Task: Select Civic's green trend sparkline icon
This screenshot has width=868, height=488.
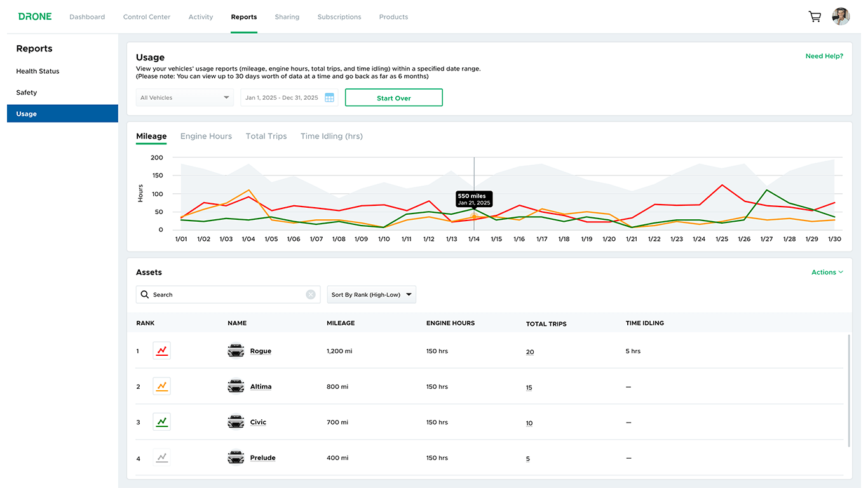Action: coord(161,421)
